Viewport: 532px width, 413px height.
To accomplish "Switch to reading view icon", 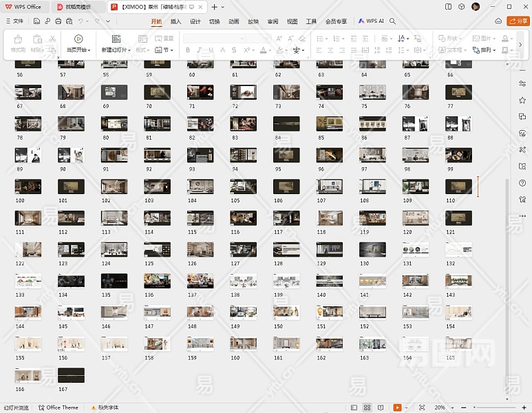I will click(382, 407).
